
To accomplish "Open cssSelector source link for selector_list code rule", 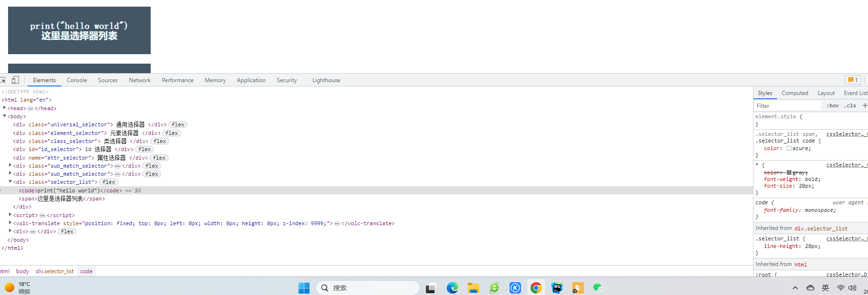I will pyautogui.click(x=847, y=134).
